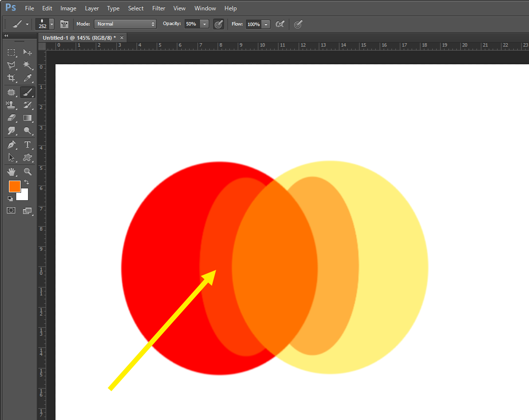Change the screen mode
Viewport: 529px width, 420px height.
(28, 210)
